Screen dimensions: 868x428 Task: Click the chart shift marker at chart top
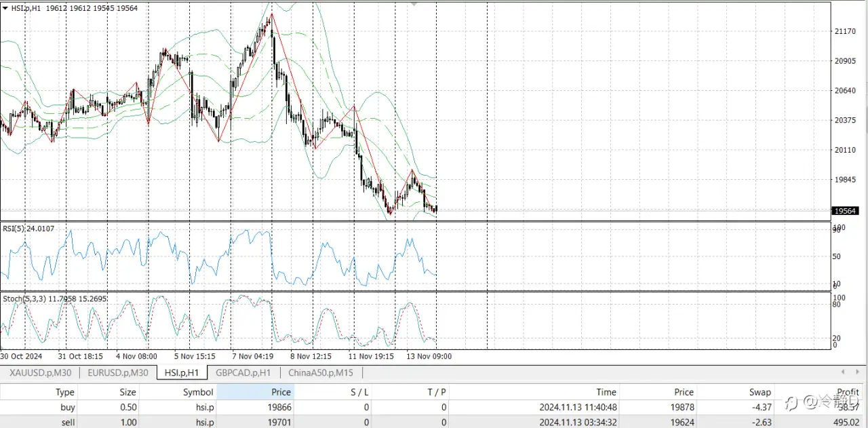(415, 4)
